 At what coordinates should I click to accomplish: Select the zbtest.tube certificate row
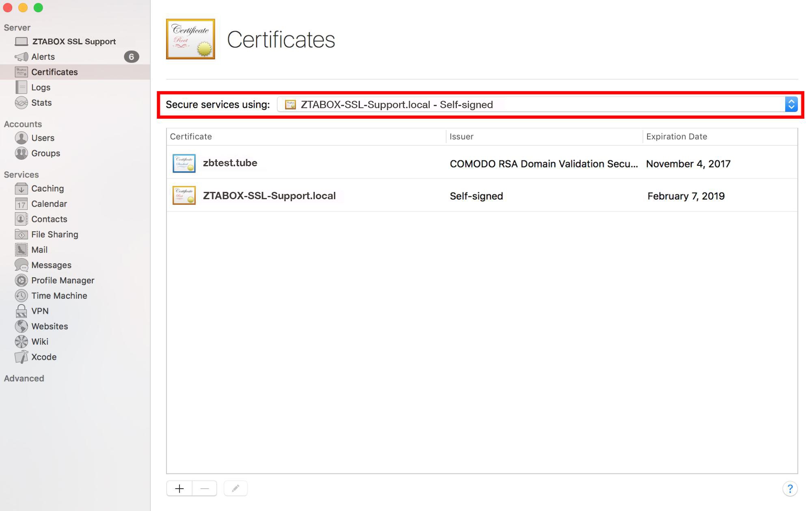(x=230, y=163)
